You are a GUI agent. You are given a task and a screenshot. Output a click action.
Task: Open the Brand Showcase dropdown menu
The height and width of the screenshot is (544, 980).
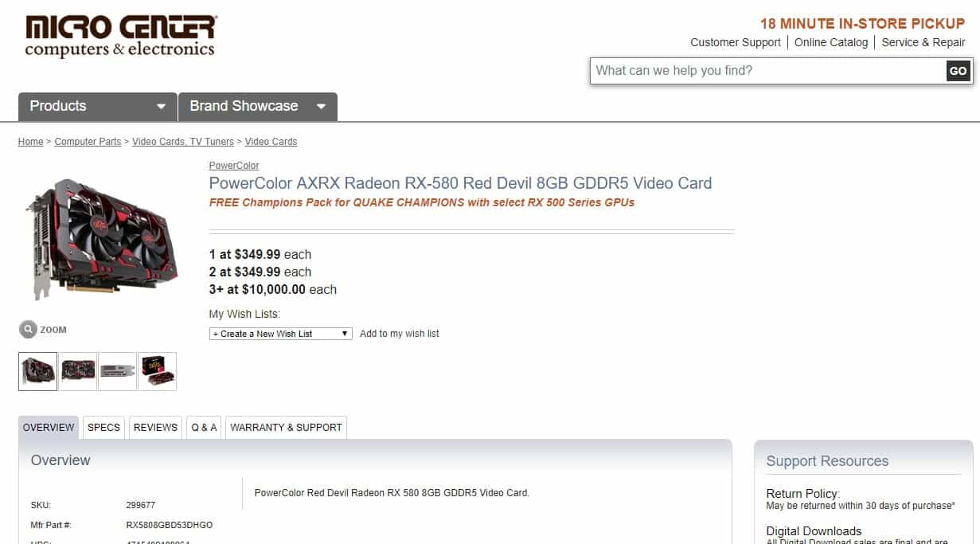[x=258, y=107]
